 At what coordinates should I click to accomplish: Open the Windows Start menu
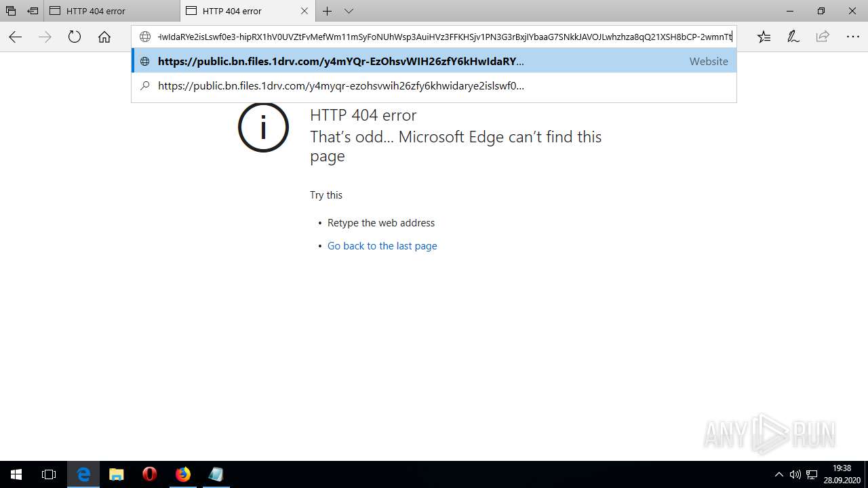(16, 474)
